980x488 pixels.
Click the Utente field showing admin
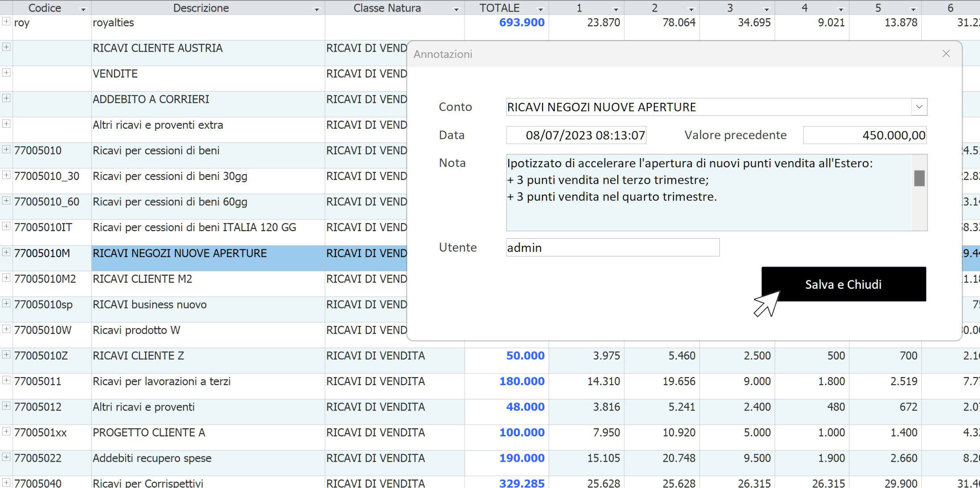(613, 248)
